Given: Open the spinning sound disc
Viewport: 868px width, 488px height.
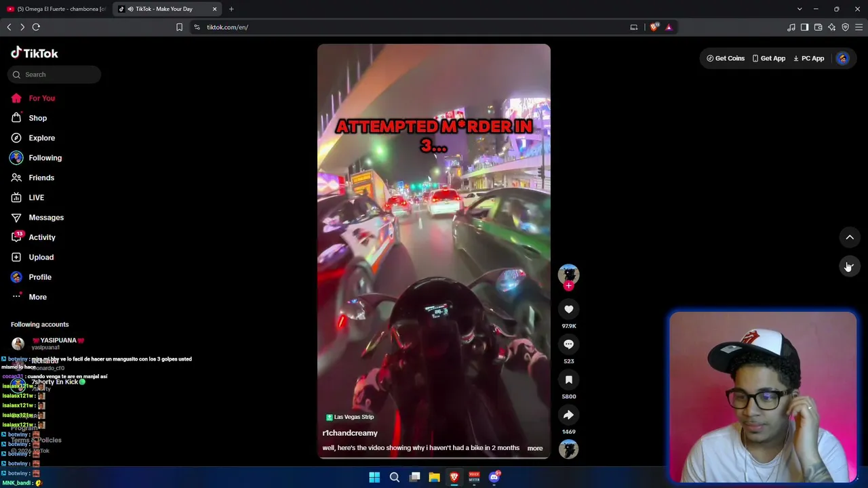Looking at the screenshot, I should pos(568,449).
